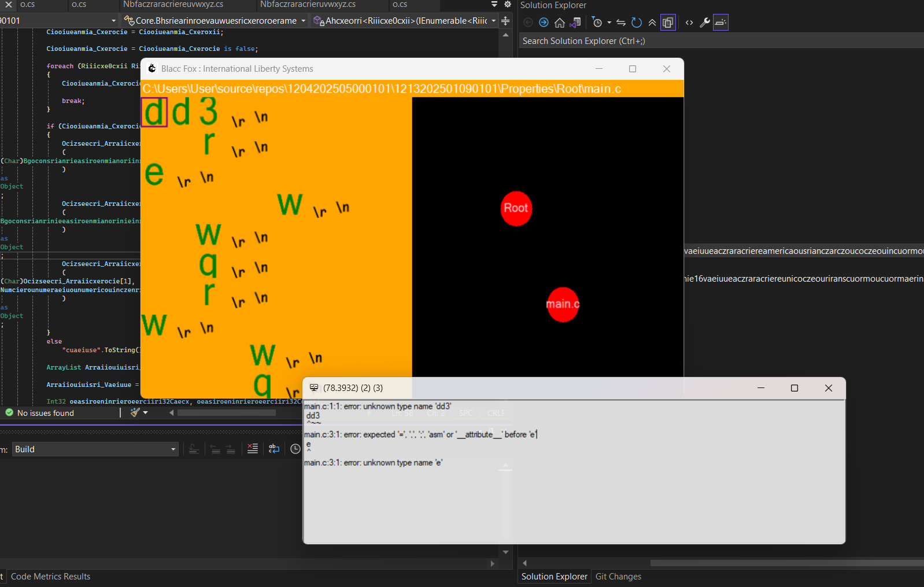Switch to Git Changes tab
The image size is (924, 587).
click(x=618, y=577)
